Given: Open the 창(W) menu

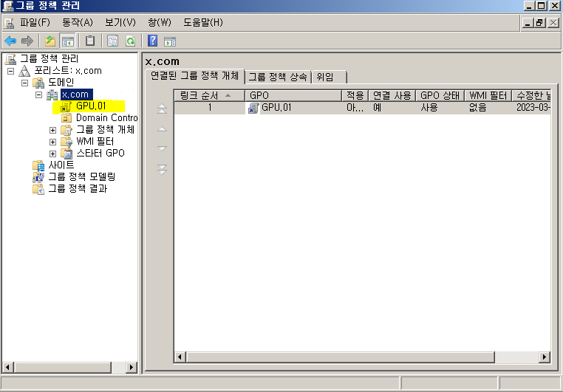Looking at the screenshot, I should point(160,23).
